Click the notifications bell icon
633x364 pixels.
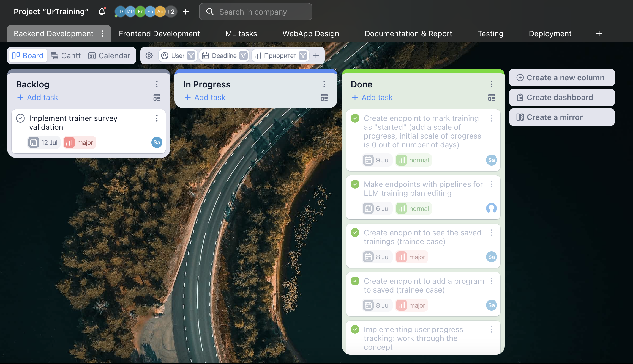click(x=102, y=12)
